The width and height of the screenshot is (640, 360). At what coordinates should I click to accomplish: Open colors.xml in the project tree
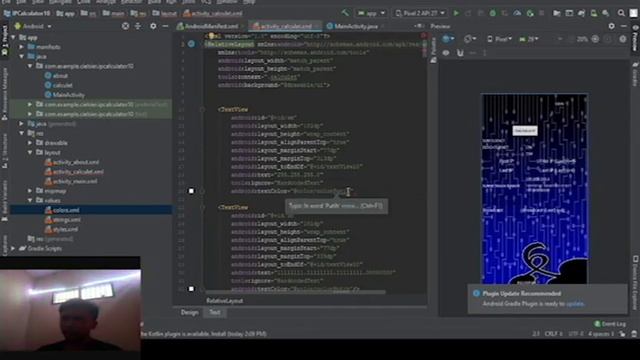click(x=66, y=210)
